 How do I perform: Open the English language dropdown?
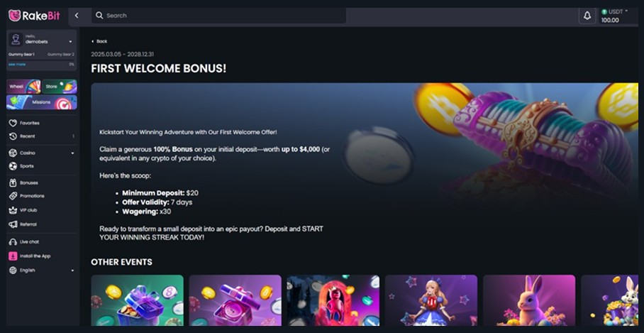pyautogui.click(x=41, y=270)
